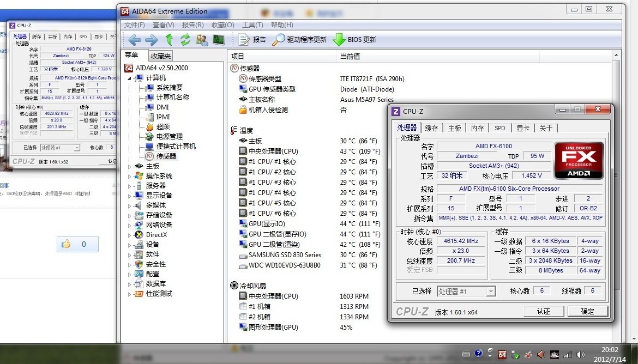Go forward with AIDA64 blue right arrow
Screen dimensions: 638x364
tap(152, 40)
